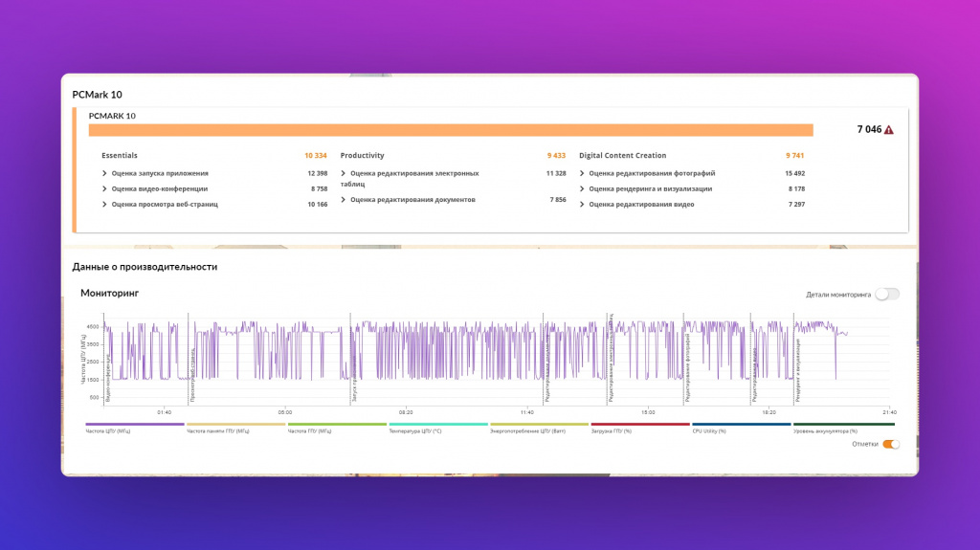980x550 pixels.
Task: Select the blue CPU Utility (%) legend item
Action: coord(742,428)
